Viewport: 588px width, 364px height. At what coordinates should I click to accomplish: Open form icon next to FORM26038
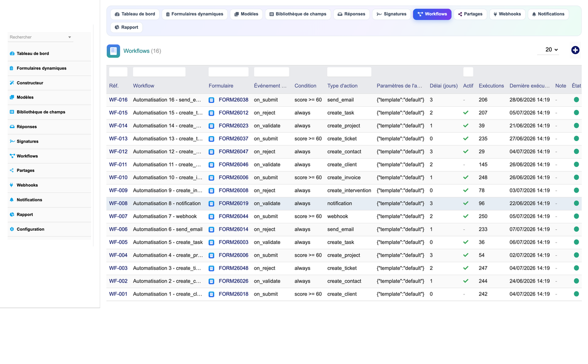[212, 100]
